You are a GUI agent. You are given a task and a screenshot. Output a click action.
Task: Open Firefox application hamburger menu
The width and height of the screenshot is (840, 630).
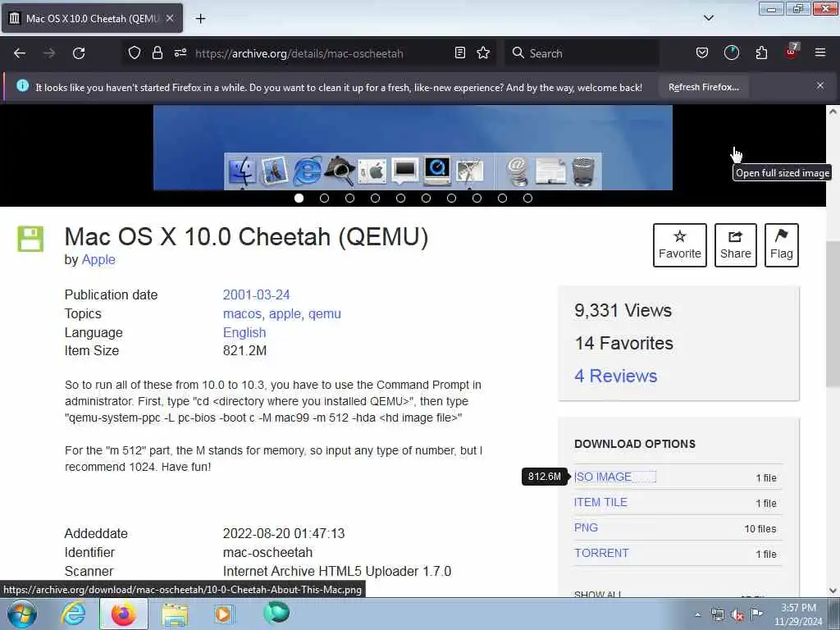point(820,53)
